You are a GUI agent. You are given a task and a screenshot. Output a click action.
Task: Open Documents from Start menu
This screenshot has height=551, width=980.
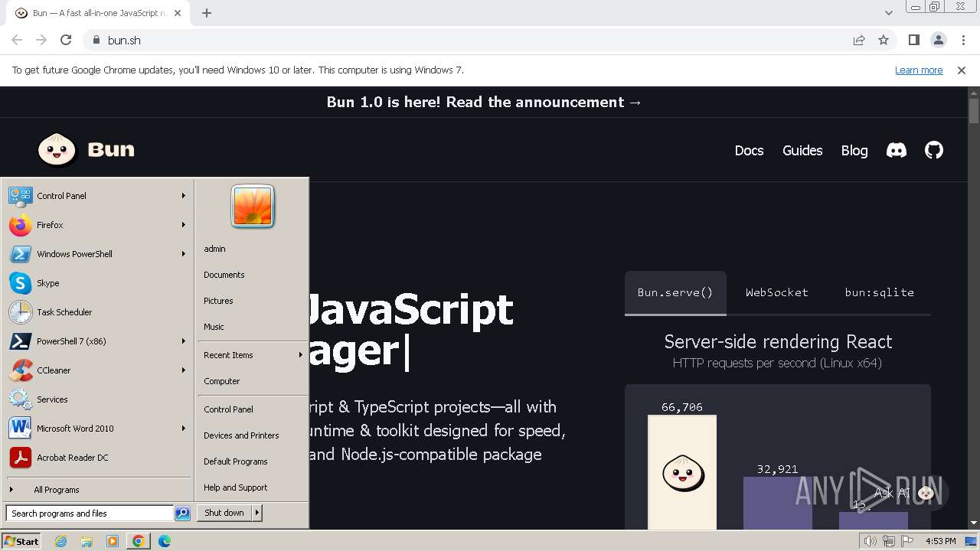click(x=252, y=275)
